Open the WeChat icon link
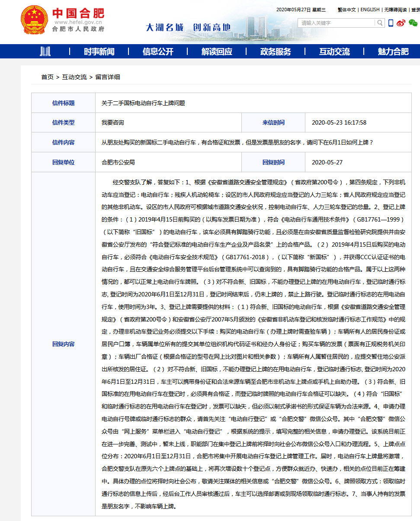 [414, 23]
